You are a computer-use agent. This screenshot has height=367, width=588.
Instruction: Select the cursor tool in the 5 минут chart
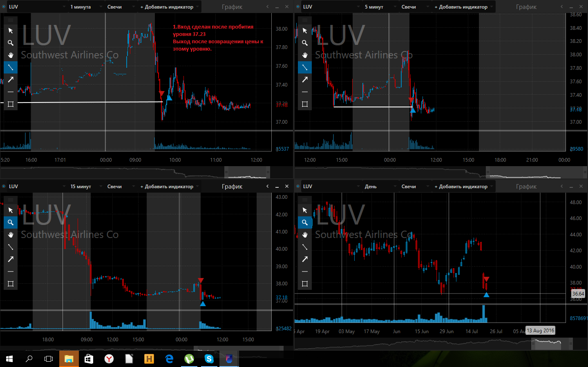[305, 31]
